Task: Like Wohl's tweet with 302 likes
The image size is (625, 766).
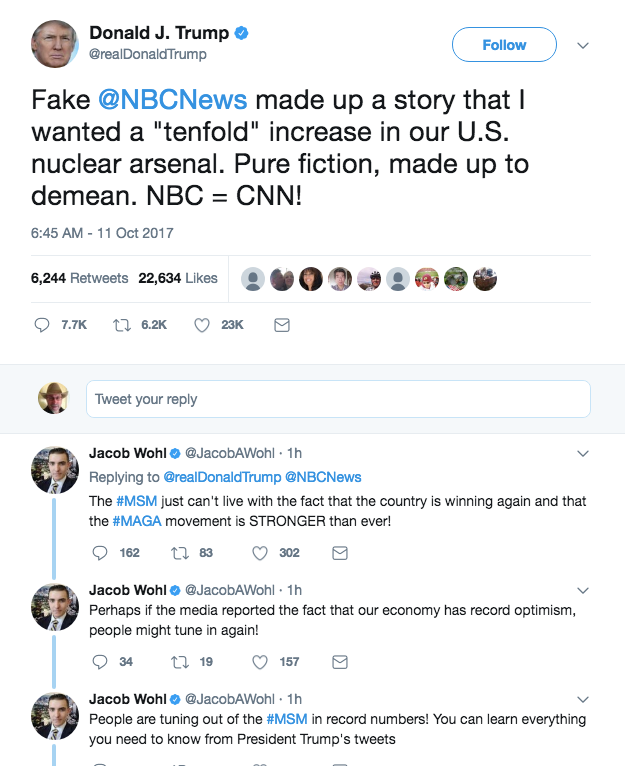Action: tap(260, 552)
